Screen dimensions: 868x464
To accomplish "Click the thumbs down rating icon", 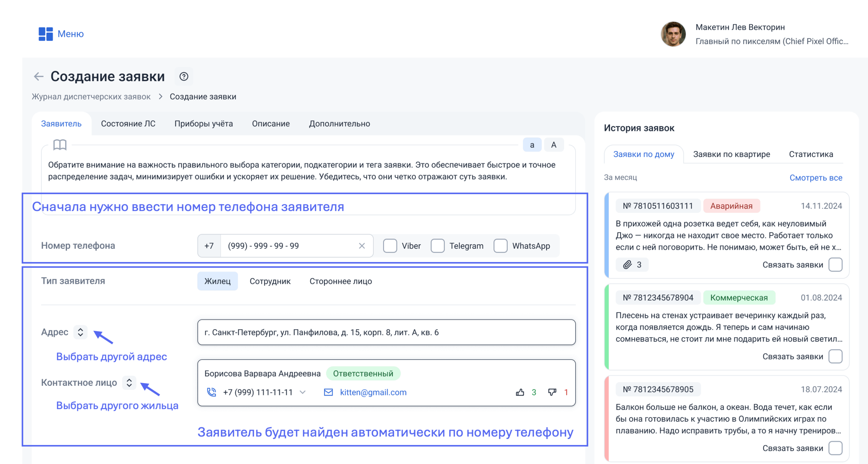I will (552, 392).
